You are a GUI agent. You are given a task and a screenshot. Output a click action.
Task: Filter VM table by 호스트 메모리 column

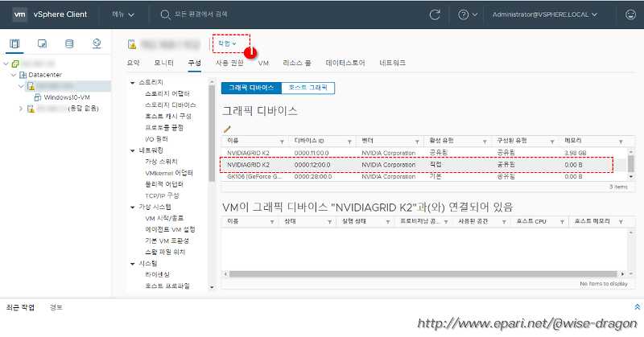(x=621, y=222)
